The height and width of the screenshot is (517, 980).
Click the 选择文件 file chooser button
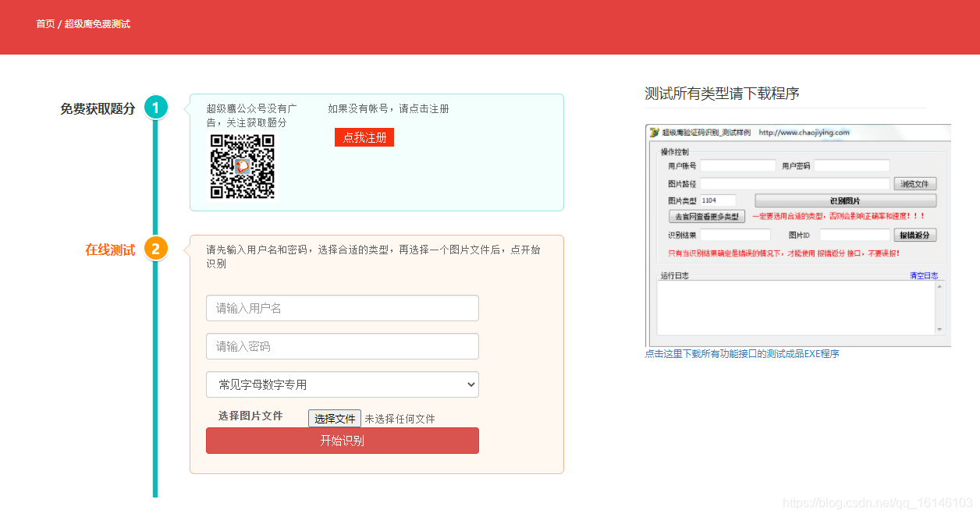click(335, 419)
